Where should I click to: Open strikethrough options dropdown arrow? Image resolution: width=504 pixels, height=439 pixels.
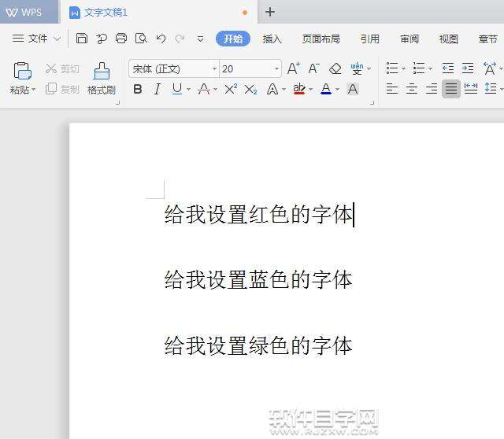point(215,89)
